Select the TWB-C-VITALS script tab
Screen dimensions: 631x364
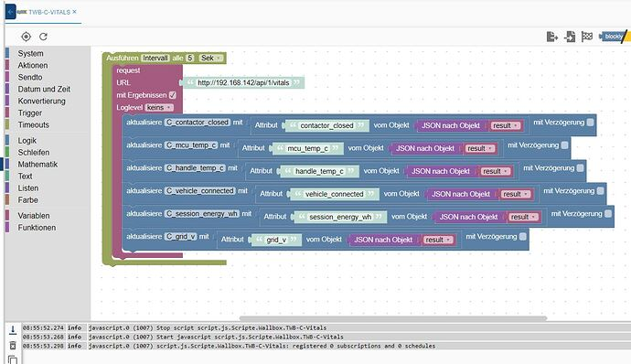[x=49, y=12]
